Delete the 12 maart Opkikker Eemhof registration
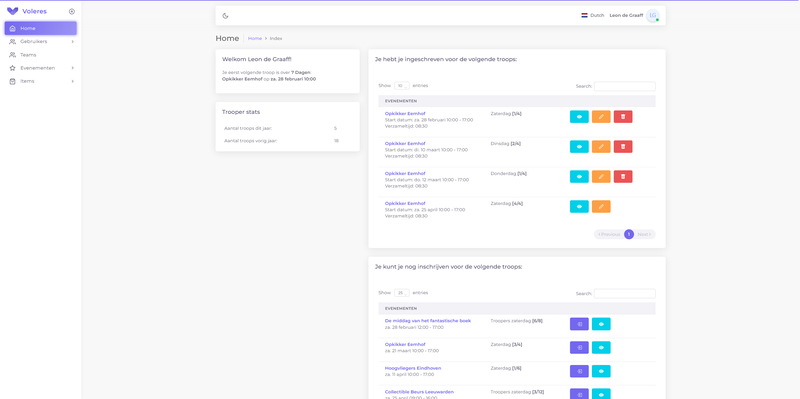The height and width of the screenshot is (399, 800). (x=623, y=177)
